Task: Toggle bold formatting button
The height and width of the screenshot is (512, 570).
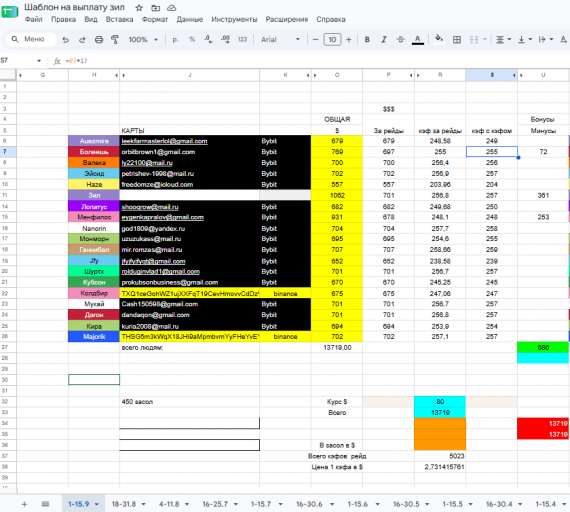Action: [x=367, y=40]
